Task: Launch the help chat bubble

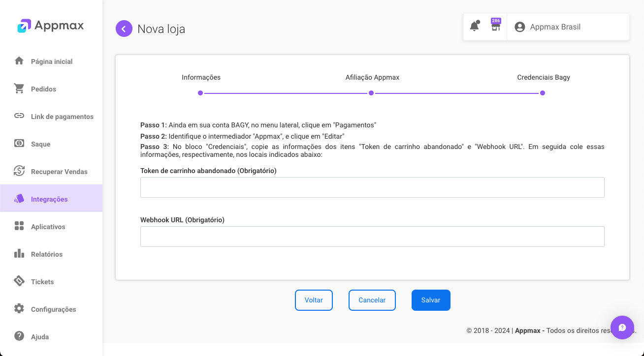Action: pyautogui.click(x=622, y=327)
